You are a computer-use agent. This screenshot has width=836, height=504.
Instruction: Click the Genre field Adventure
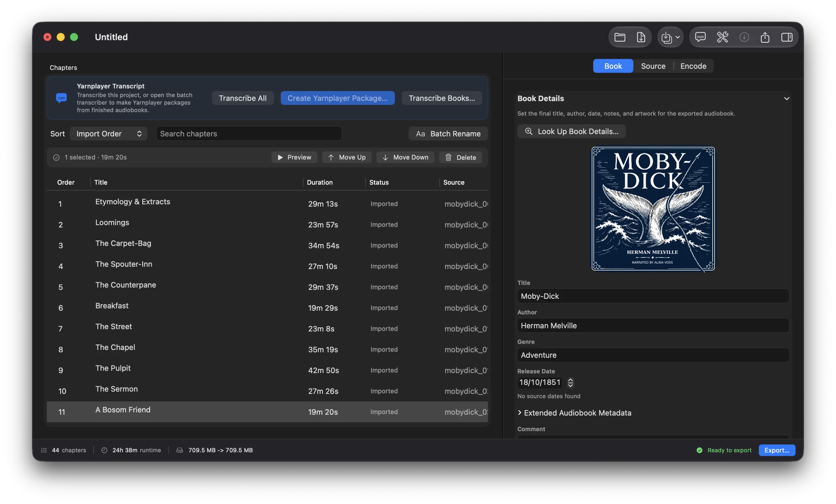pos(653,355)
